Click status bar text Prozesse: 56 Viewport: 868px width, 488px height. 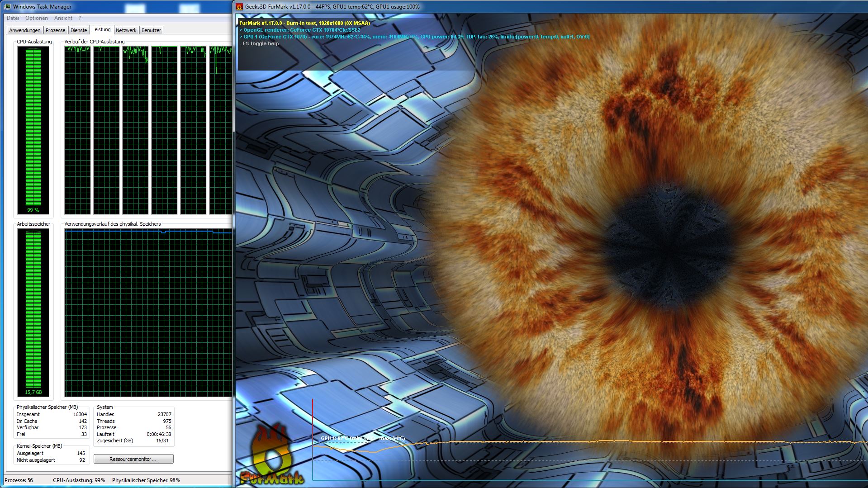click(19, 480)
